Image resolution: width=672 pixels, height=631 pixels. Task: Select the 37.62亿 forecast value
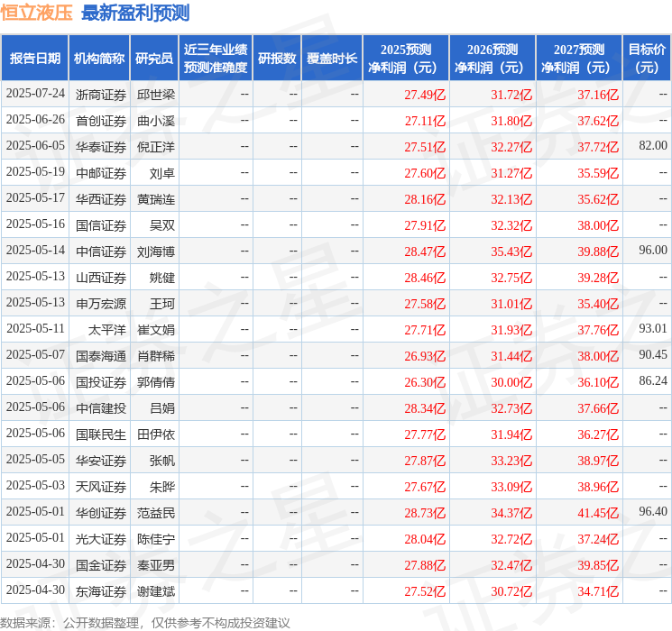598,121
